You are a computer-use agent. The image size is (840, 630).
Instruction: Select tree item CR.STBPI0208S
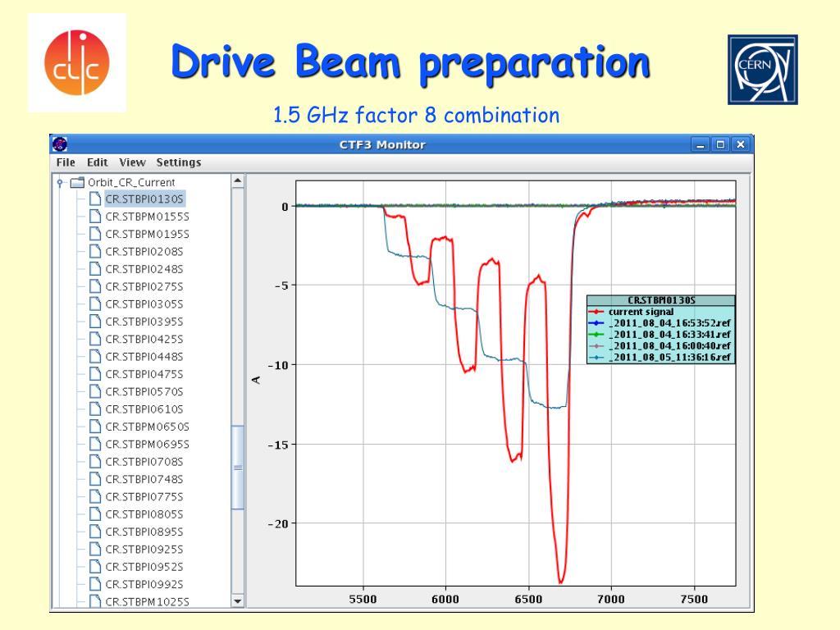(144, 252)
